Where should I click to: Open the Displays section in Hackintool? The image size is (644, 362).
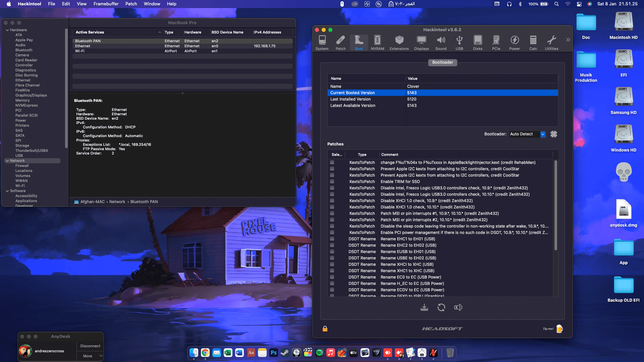point(421,42)
